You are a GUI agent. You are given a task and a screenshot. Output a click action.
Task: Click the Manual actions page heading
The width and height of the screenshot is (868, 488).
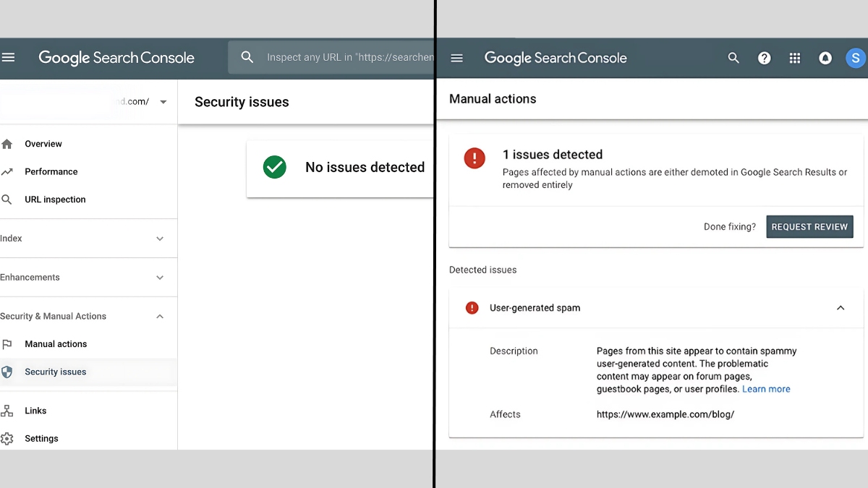[493, 99]
